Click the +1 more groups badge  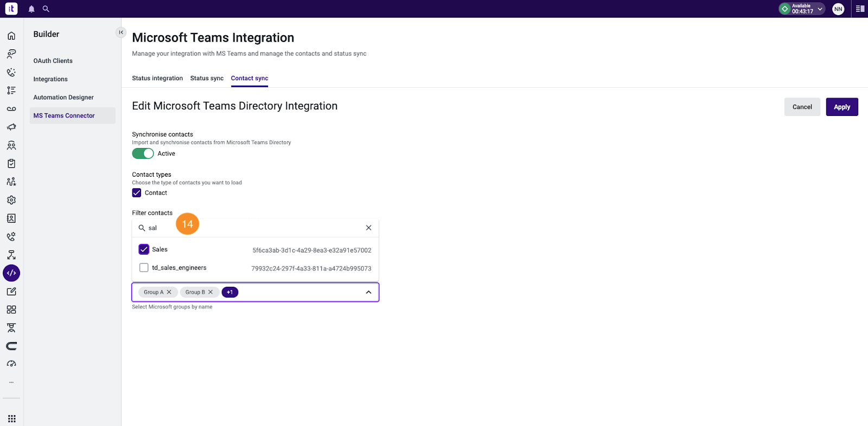(230, 292)
